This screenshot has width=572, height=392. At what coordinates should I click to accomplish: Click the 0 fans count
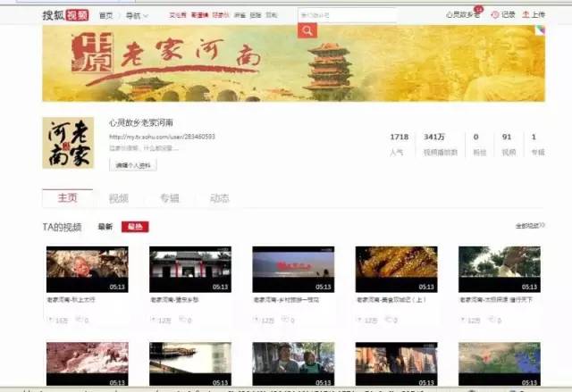[x=476, y=137]
